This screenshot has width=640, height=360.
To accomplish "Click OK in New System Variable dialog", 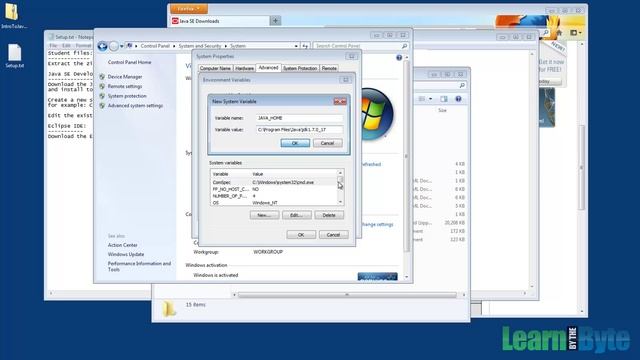I will (295, 143).
